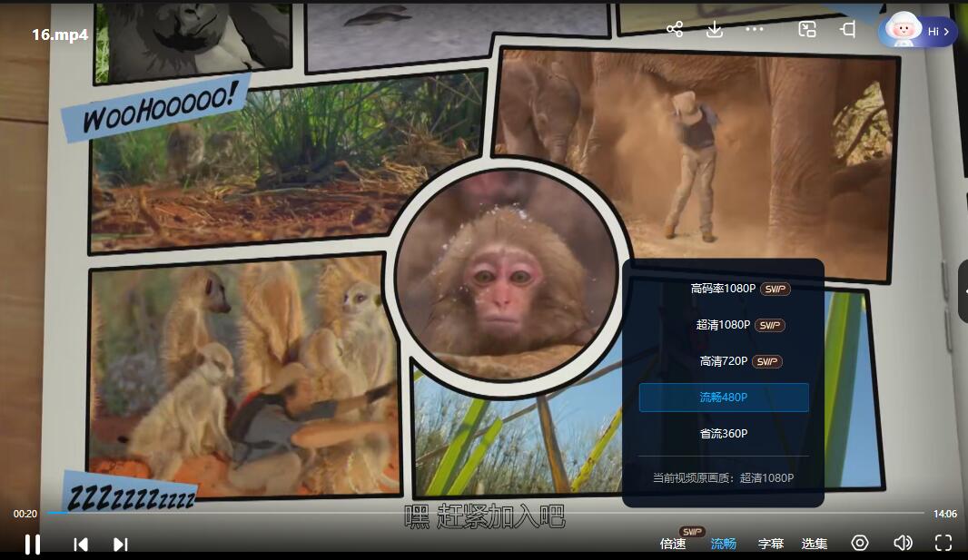The height and width of the screenshot is (560, 968).
Task: Open player settings circle icon
Action: tap(860, 543)
